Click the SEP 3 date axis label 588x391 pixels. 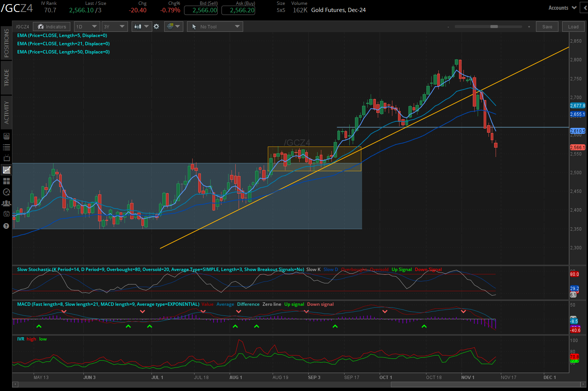(x=314, y=378)
